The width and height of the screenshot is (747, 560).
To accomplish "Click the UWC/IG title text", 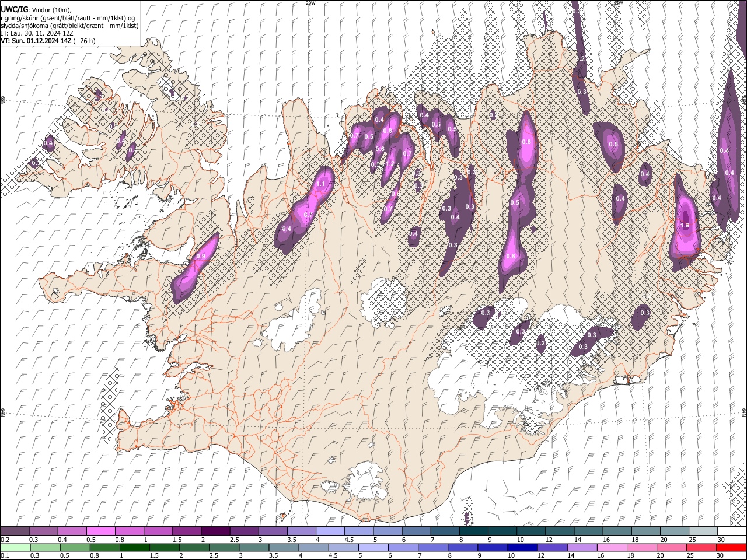I will 13,9.
